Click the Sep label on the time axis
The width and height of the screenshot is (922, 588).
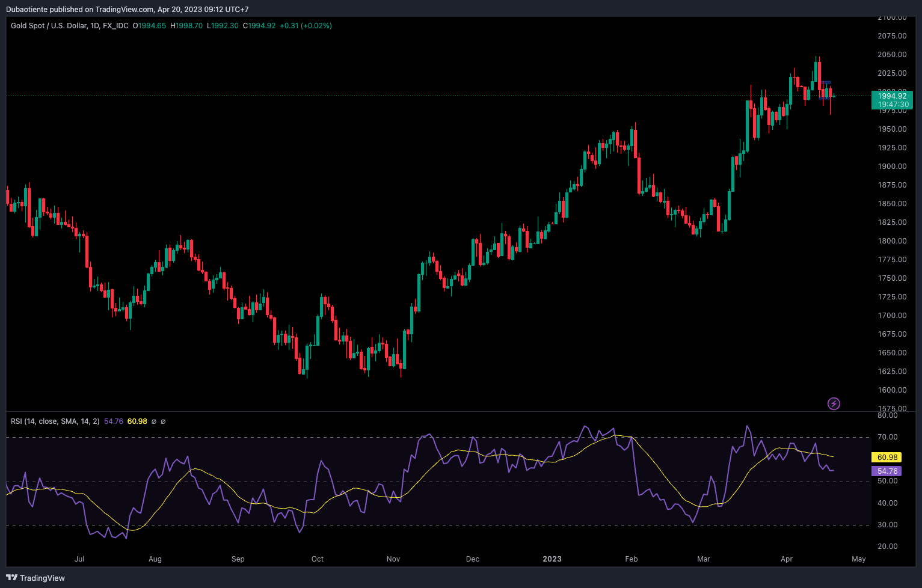[x=238, y=559]
